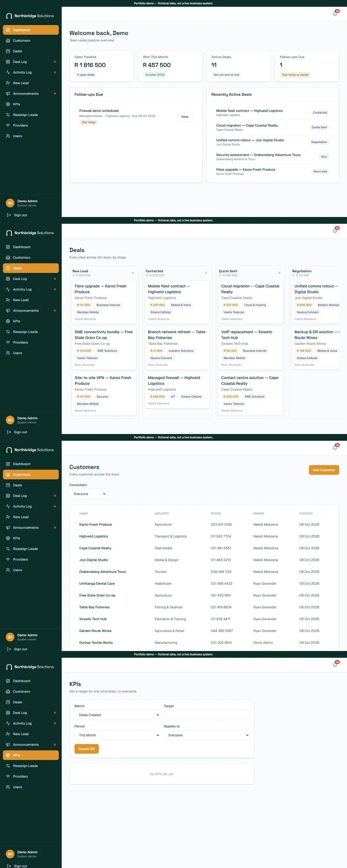Image resolution: width=347 pixels, height=868 pixels.
Task: Click the INDUSTRY column header
Action: pyautogui.click(x=162, y=514)
